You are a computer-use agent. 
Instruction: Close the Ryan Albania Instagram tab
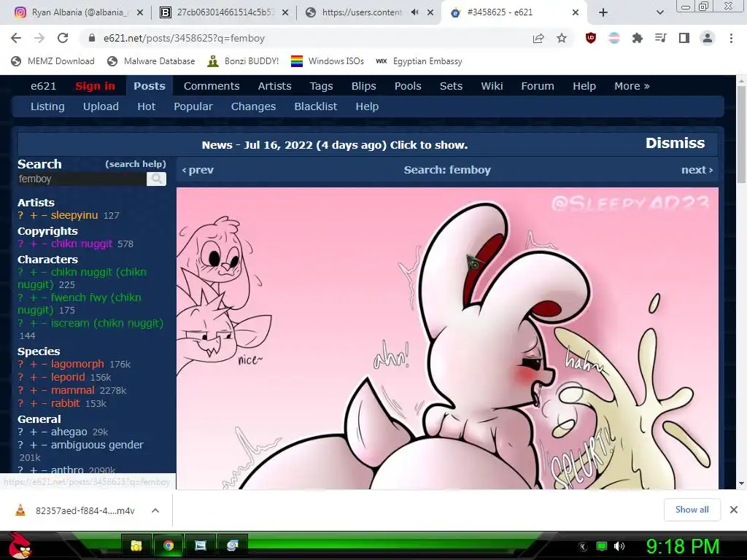(x=140, y=12)
